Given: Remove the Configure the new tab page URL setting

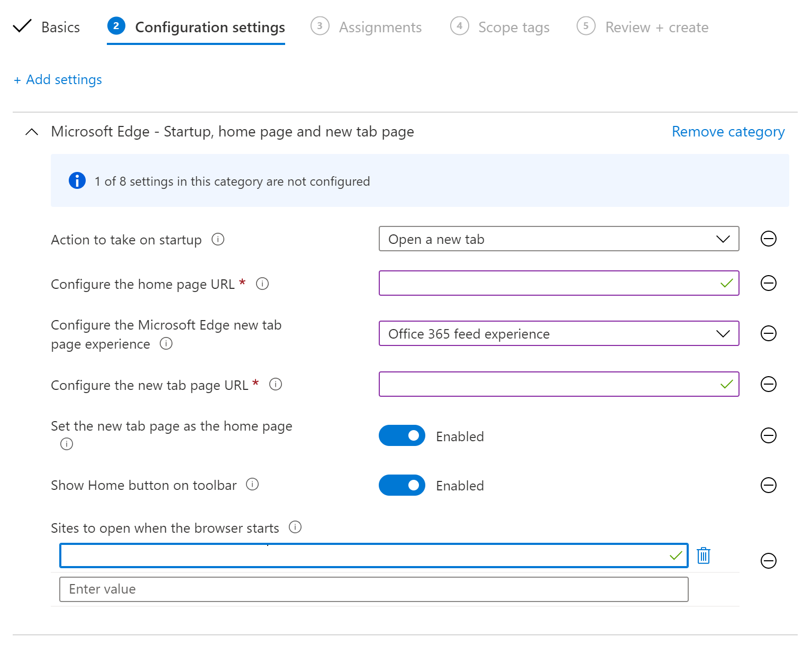Looking at the screenshot, I should [x=769, y=384].
